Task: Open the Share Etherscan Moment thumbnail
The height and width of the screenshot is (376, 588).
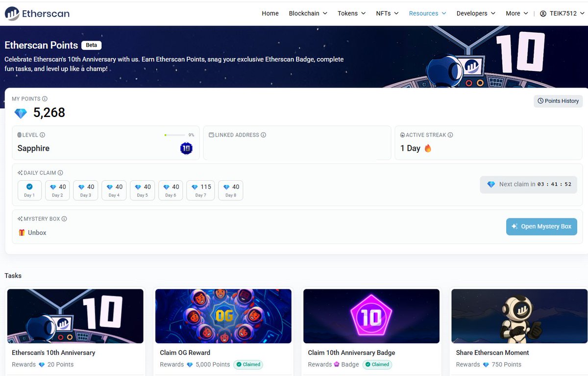Action: click(x=519, y=316)
